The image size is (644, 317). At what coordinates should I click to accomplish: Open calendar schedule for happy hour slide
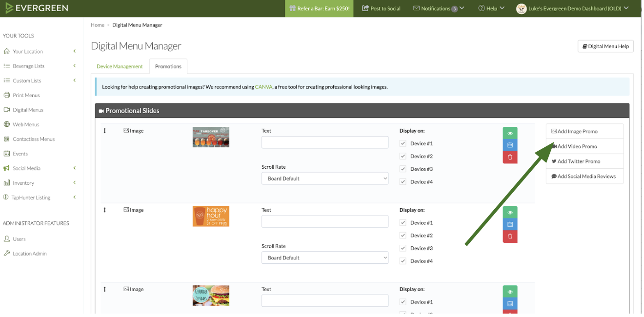tap(510, 225)
